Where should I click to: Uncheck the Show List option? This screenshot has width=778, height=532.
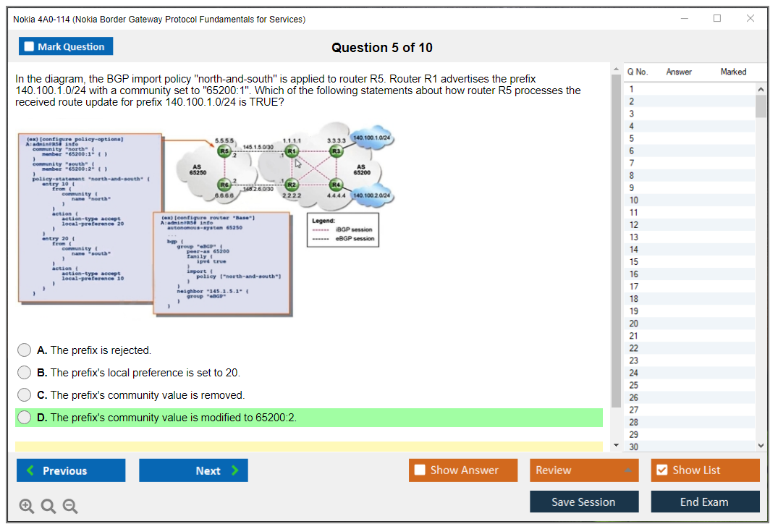(x=661, y=470)
